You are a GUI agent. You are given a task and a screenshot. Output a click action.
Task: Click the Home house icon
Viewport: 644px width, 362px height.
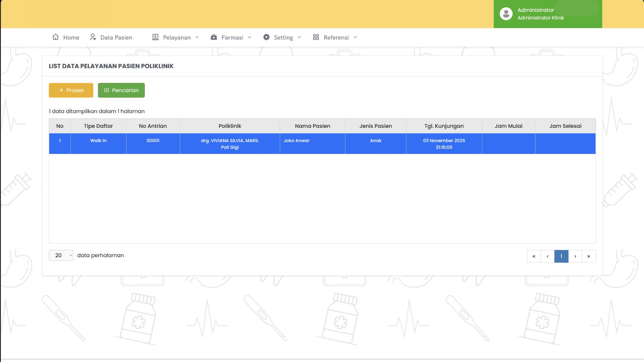click(x=56, y=37)
